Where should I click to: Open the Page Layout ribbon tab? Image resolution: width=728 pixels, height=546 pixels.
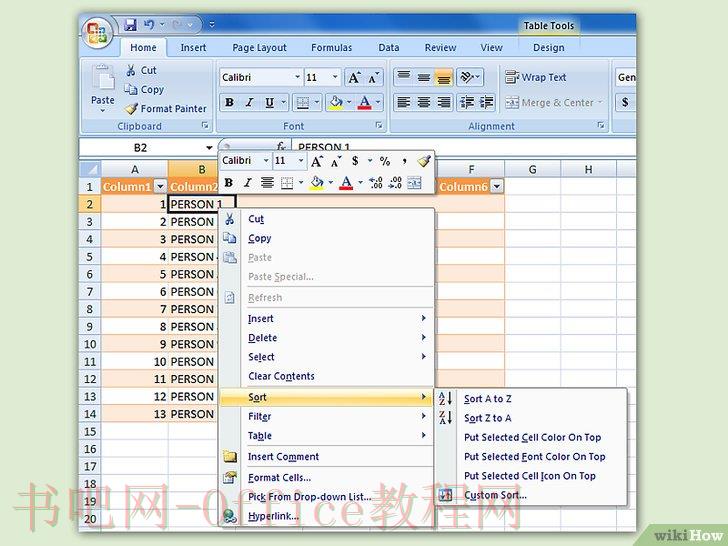pos(259,48)
